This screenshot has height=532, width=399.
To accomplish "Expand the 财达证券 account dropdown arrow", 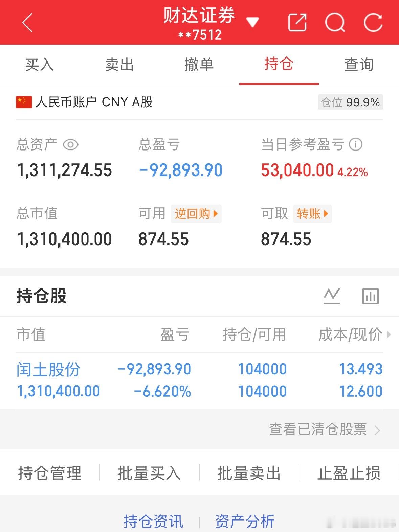I will pyautogui.click(x=252, y=22).
